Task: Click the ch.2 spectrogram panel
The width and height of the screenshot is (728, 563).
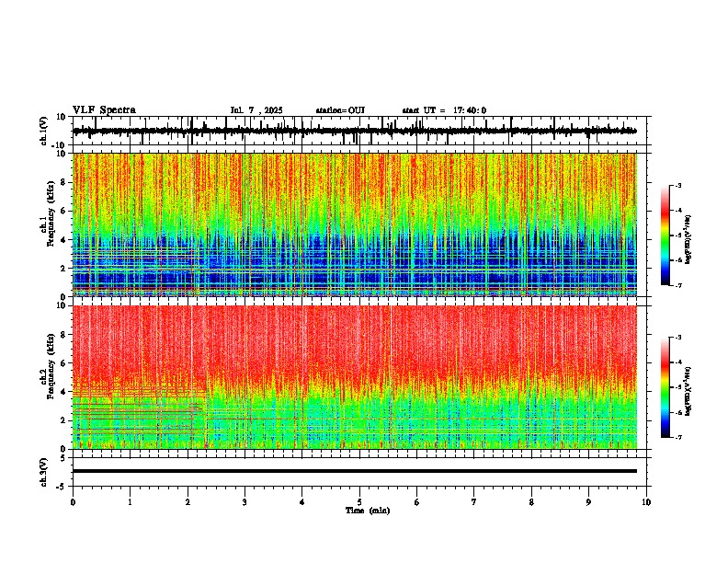Action: tap(355, 377)
